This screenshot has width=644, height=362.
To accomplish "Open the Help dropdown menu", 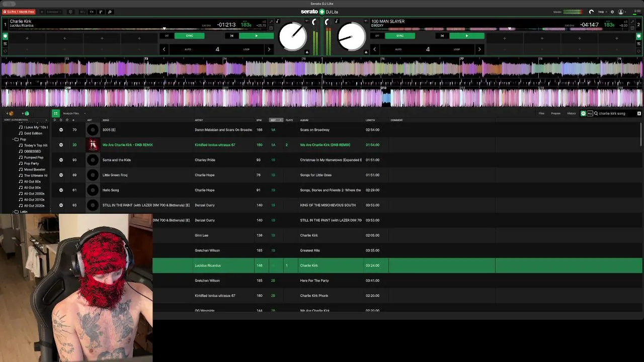I will [x=602, y=12].
